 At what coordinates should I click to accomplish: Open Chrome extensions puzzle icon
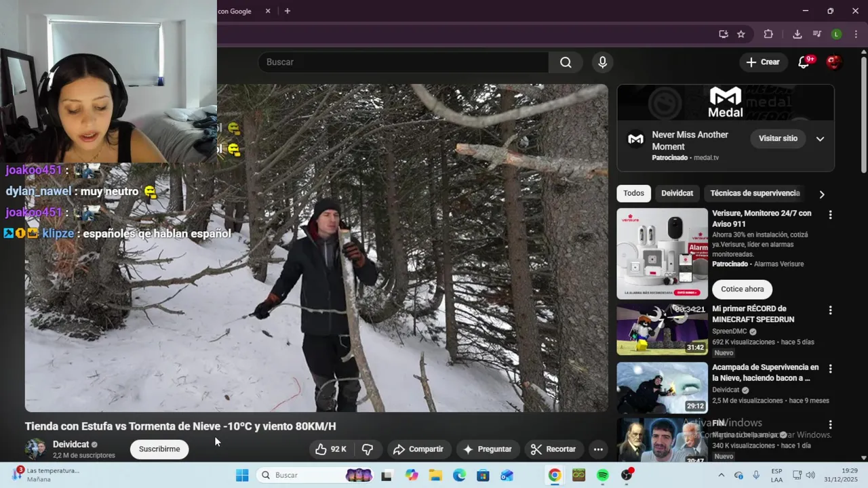pyautogui.click(x=768, y=34)
